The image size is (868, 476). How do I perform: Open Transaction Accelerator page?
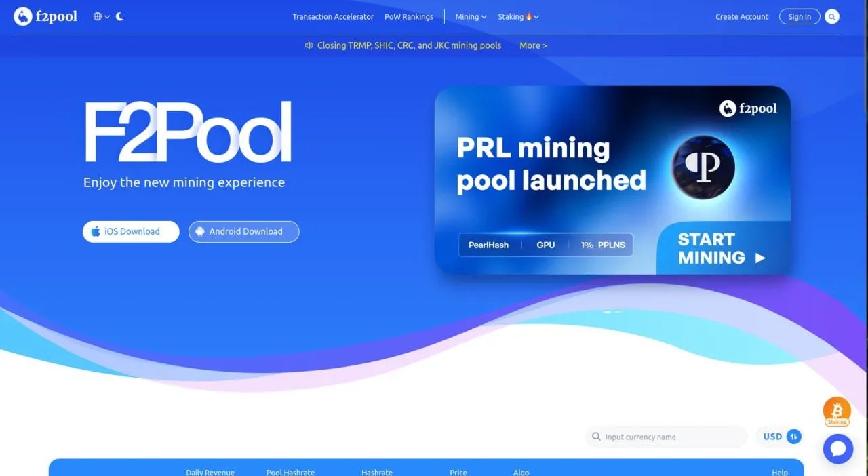333,17
